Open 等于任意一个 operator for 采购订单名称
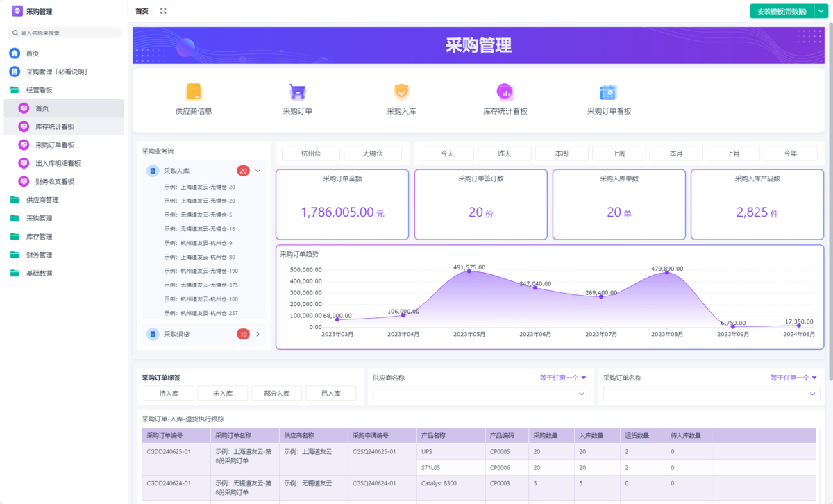Screen dimensions: 833x504 (793, 378)
